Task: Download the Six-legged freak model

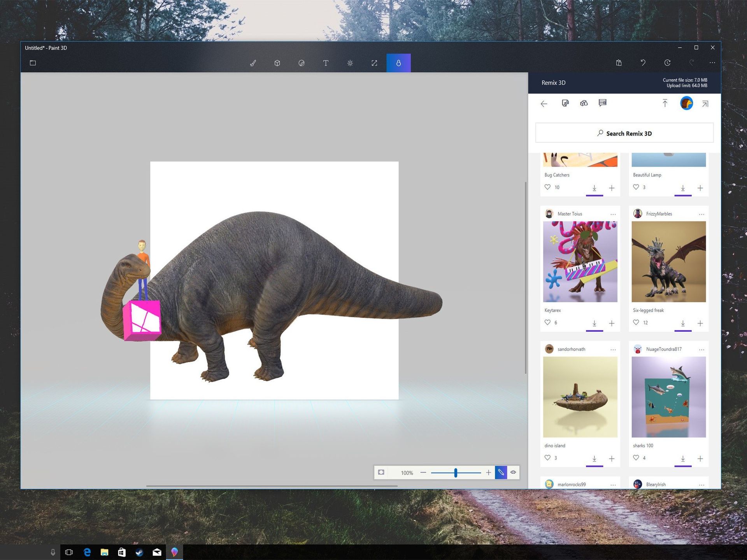Action: 683,323
